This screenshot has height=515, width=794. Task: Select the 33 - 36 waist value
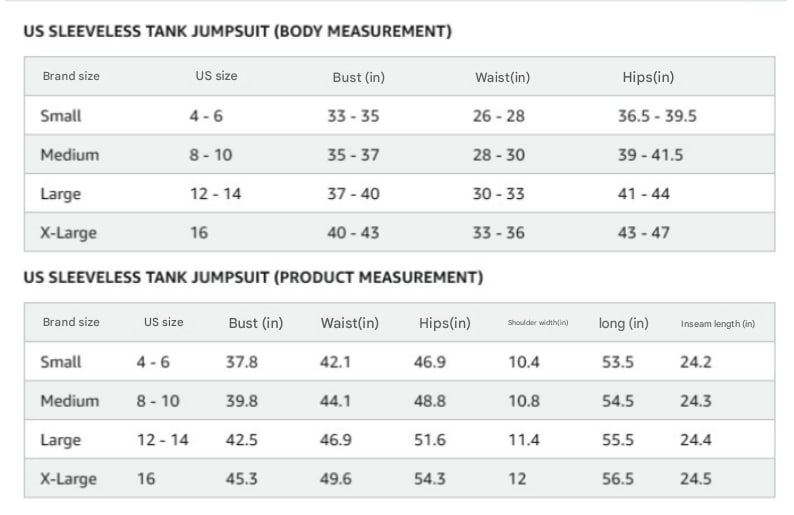pyautogui.click(x=499, y=232)
